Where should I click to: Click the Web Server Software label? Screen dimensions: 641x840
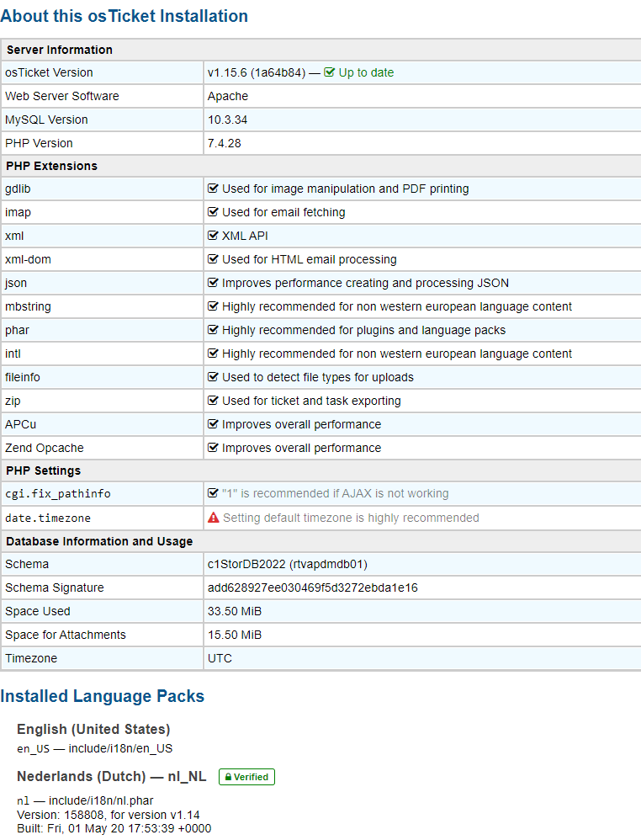[x=62, y=96]
